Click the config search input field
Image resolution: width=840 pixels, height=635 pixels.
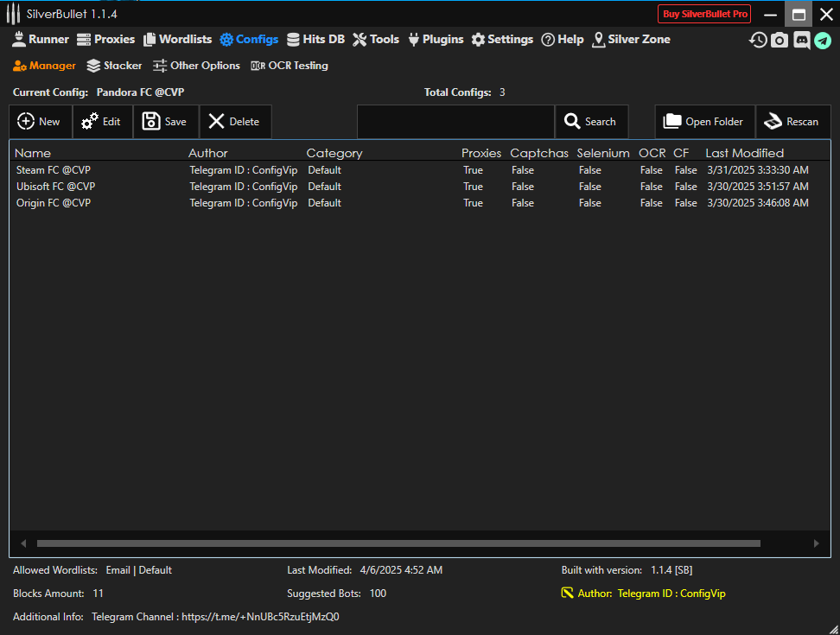point(455,122)
